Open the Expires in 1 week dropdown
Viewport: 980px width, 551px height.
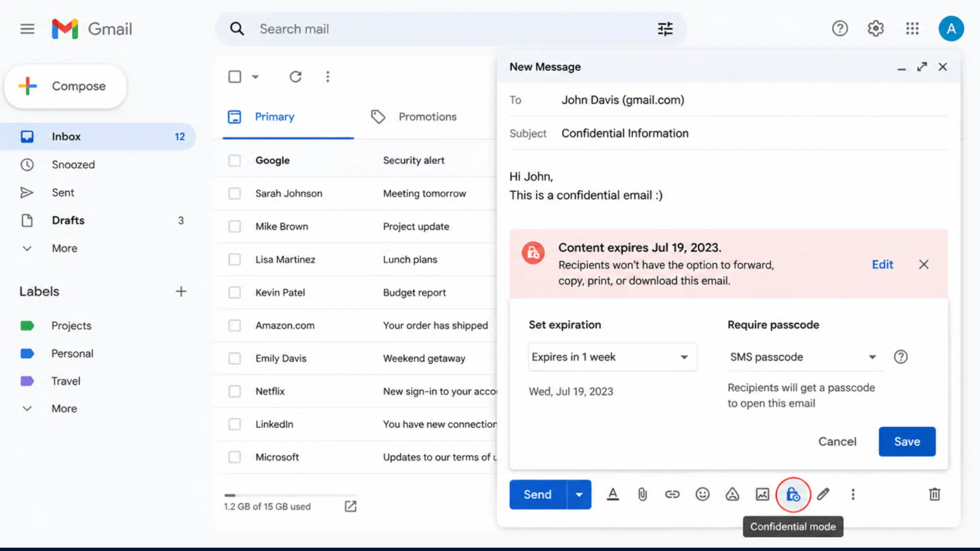(612, 357)
